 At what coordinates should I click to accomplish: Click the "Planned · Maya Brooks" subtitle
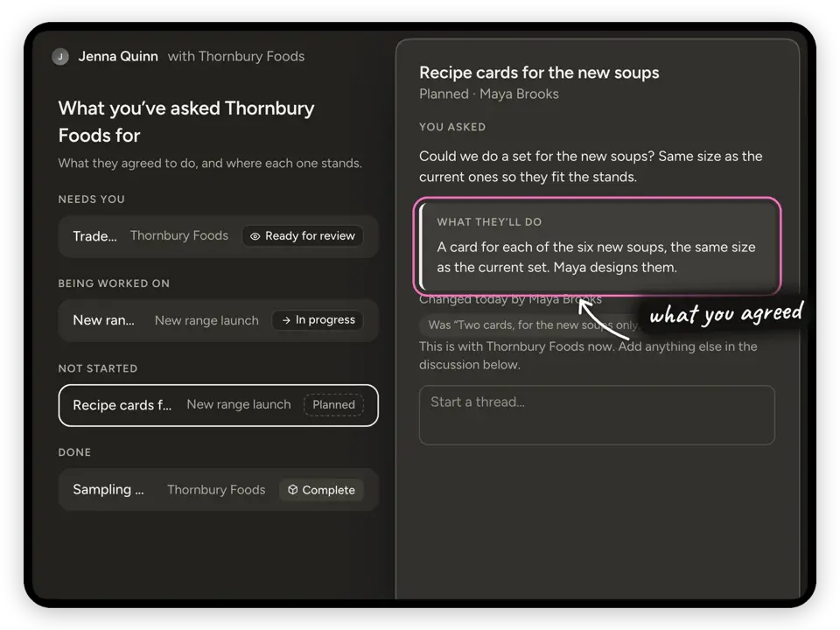[489, 94]
